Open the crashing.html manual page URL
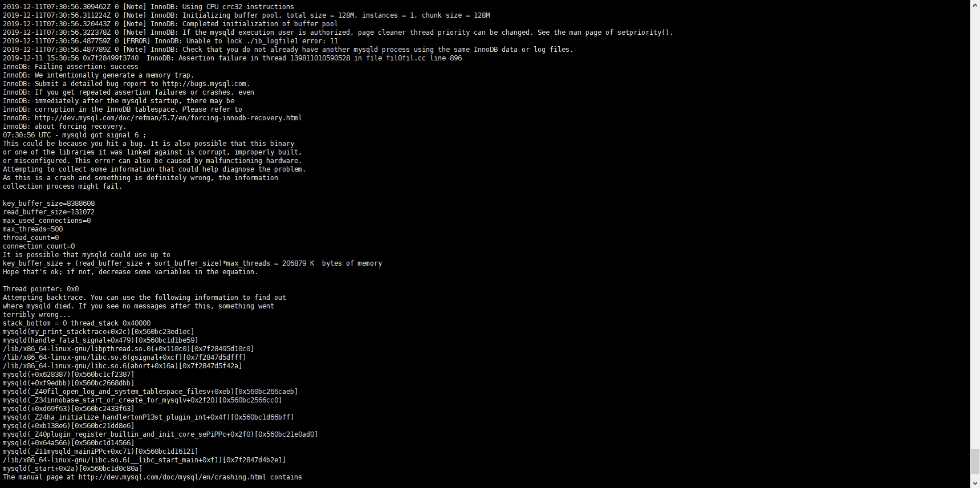 pyautogui.click(x=172, y=477)
